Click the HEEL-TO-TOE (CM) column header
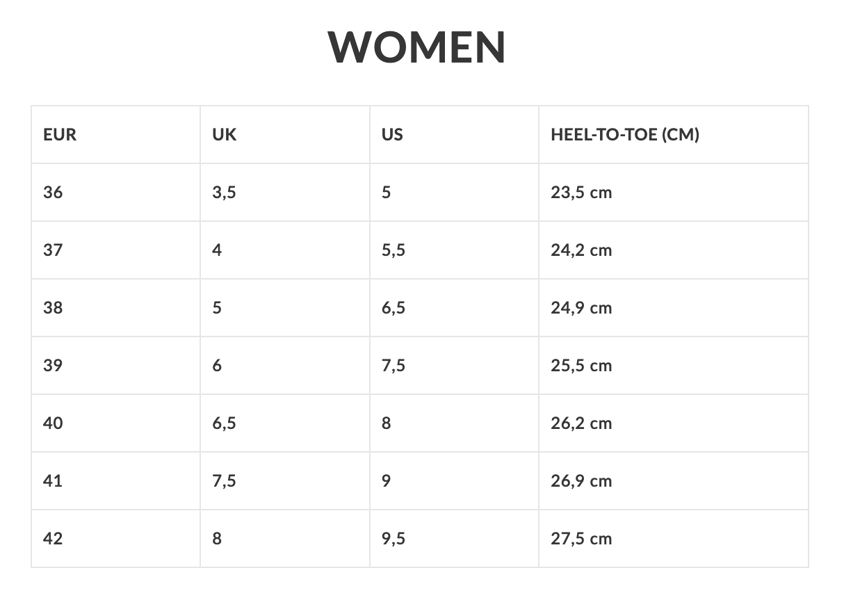Image resolution: width=844 pixels, height=616 pixels. [625, 135]
